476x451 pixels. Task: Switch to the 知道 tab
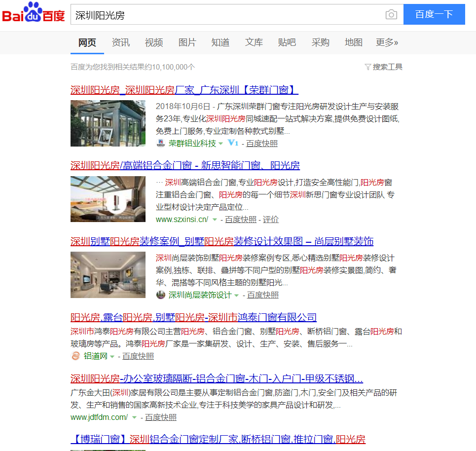(220, 42)
